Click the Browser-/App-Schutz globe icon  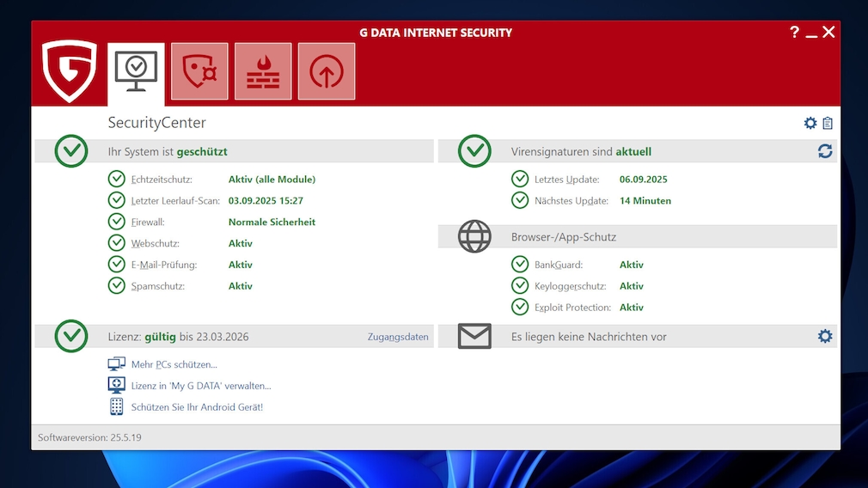[474, 236]
